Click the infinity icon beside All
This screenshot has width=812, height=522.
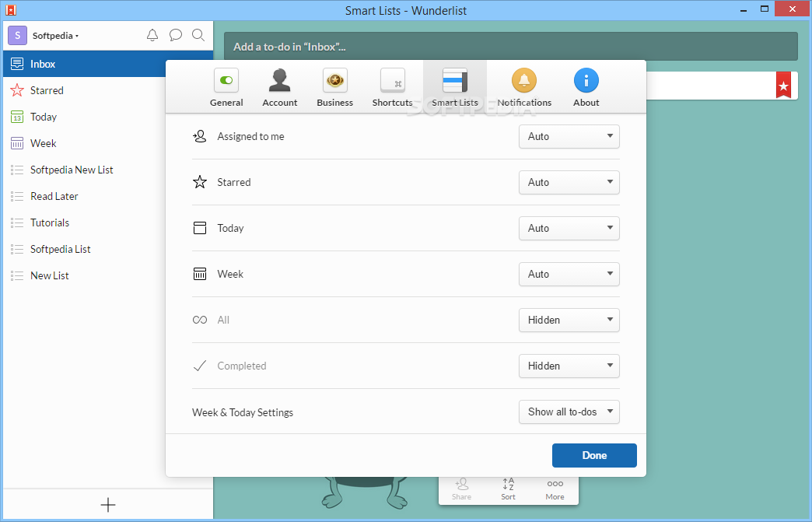click(199, 320)
